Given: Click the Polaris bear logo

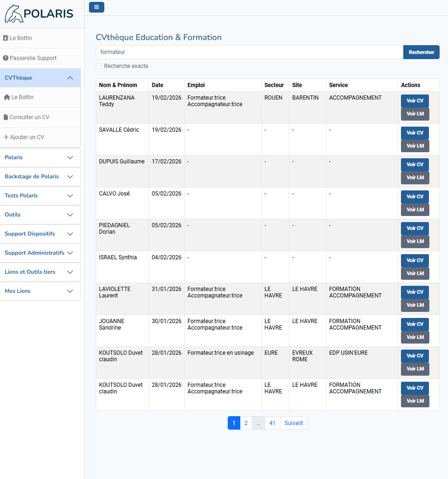Looking at the screenshot, I should (x=14, y=14).
